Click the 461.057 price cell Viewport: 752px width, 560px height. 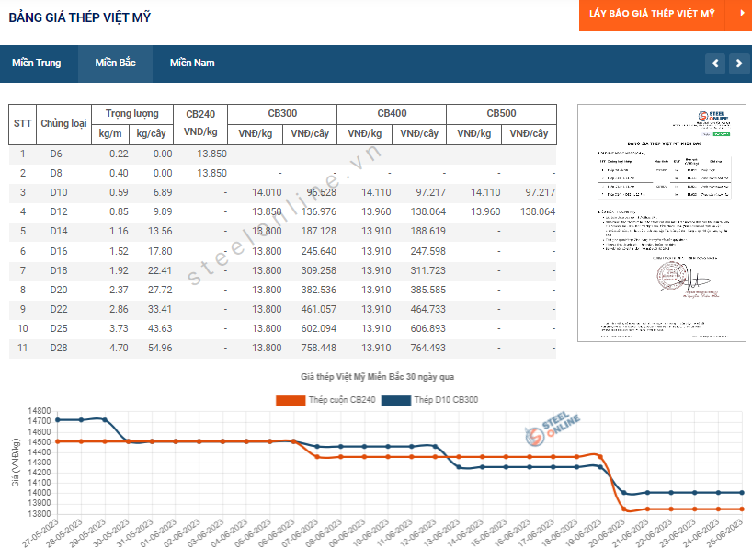click(318, 310)
